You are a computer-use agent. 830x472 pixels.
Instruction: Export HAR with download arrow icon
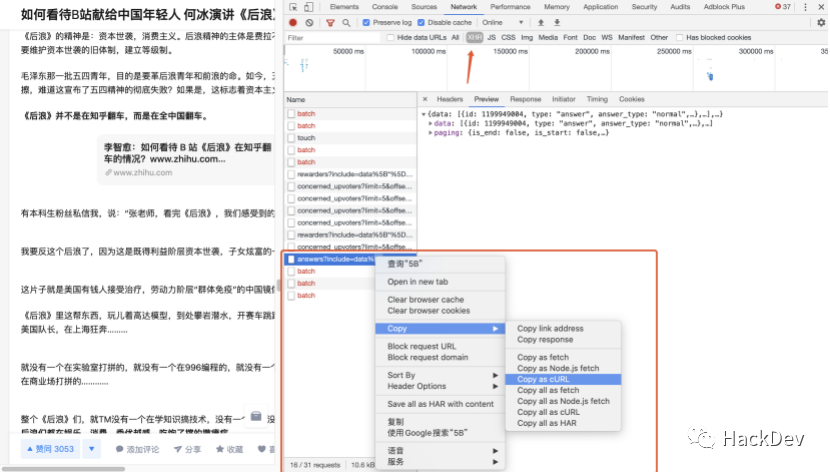click(x=557, y=23)
